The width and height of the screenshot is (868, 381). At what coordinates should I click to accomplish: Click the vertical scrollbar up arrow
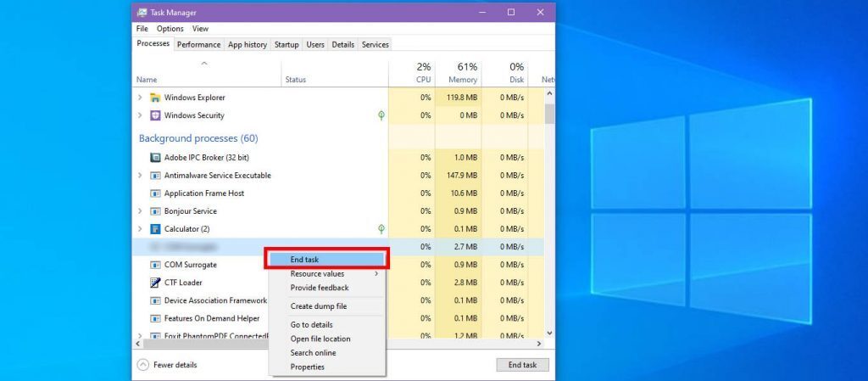tap(549, 94)
